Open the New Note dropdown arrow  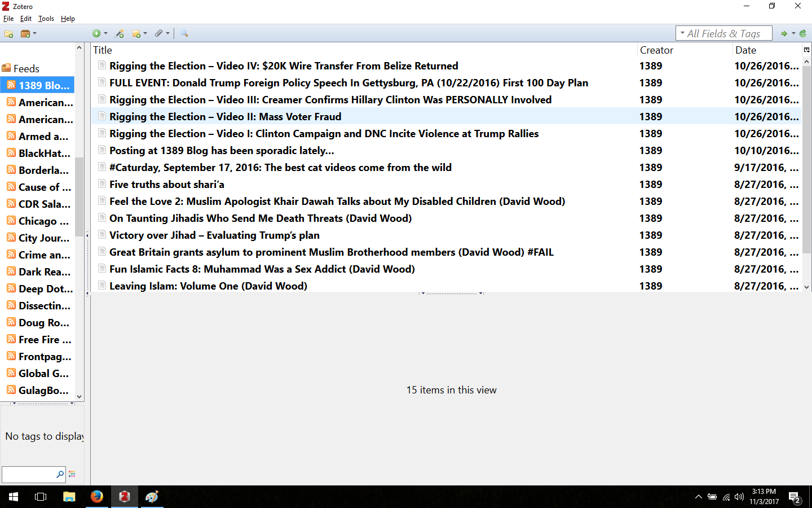(x=145, y=34)
